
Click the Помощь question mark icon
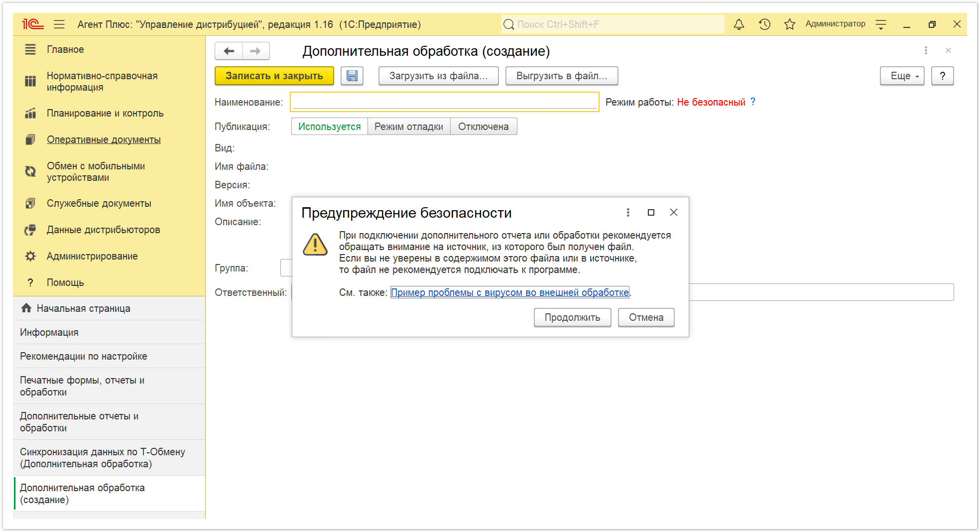point(30,282)
